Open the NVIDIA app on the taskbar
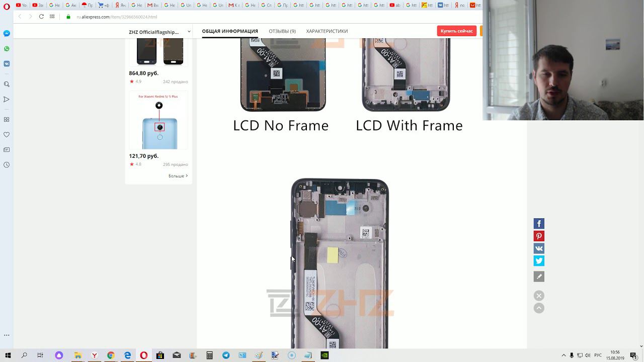644x362 pixels. (x=325, y=355)
